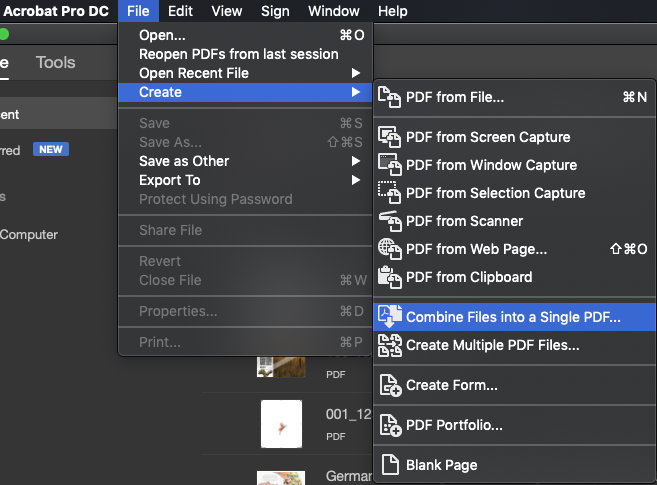The width and height of the screenshot is (657, 485).
Task: Expand the Export To submenu arrow
Action: click(x=356, y=180)
